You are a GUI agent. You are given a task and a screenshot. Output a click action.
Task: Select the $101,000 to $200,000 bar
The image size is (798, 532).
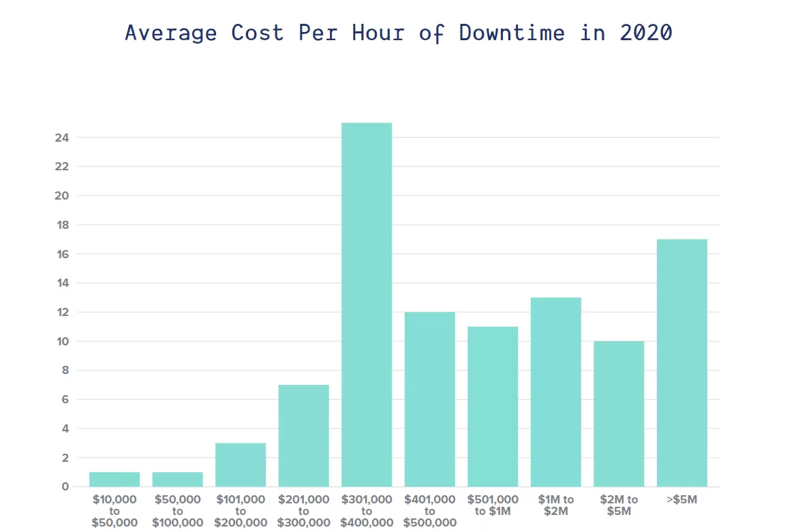(241, 463)
